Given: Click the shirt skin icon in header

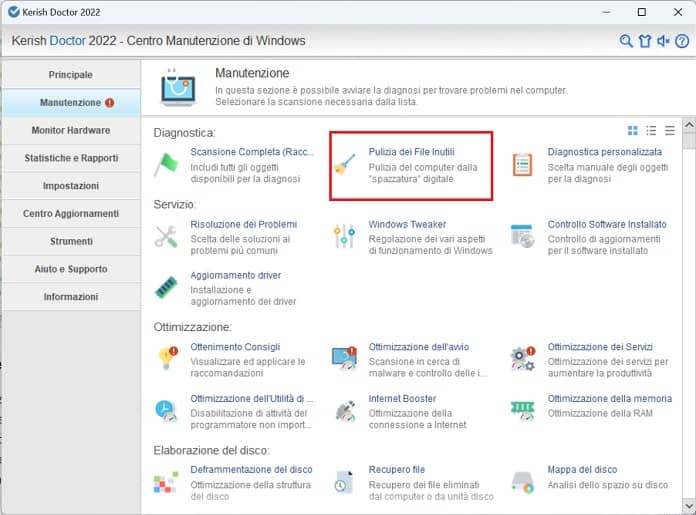Looking at the screenshot, I should click(645, 41).
